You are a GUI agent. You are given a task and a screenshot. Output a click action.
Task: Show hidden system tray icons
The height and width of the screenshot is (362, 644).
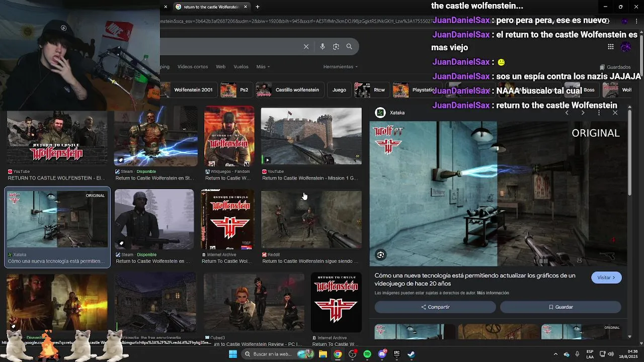(555, 354)
